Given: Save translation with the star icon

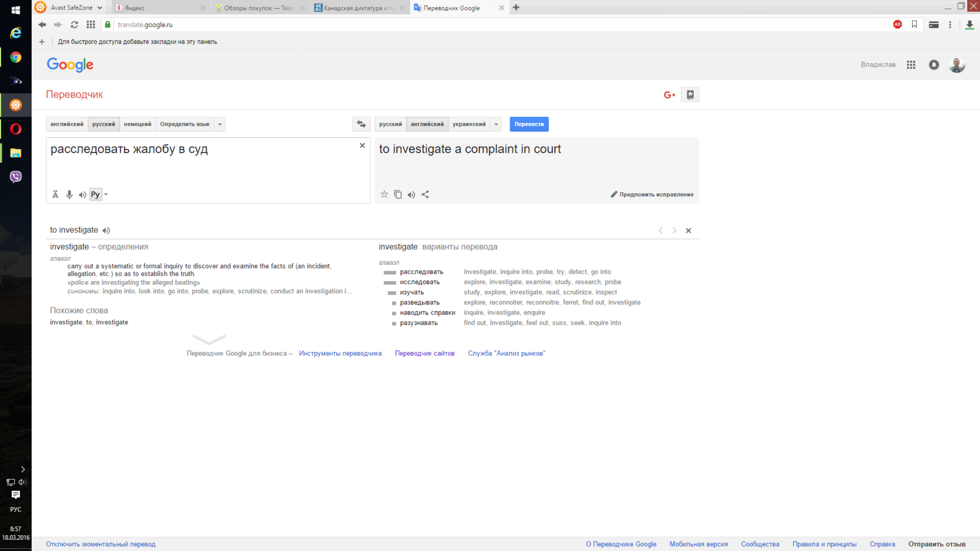Looking at the screenshot, I should pos(384,195).
